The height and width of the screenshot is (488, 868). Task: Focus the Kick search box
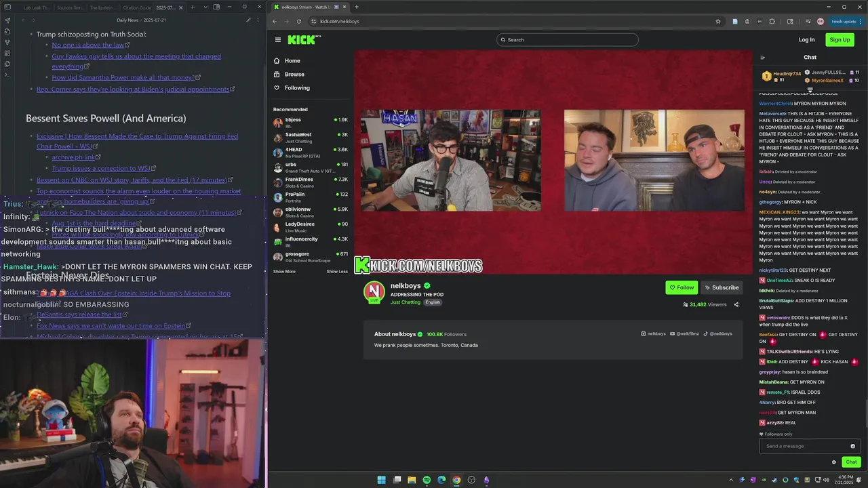567,40
